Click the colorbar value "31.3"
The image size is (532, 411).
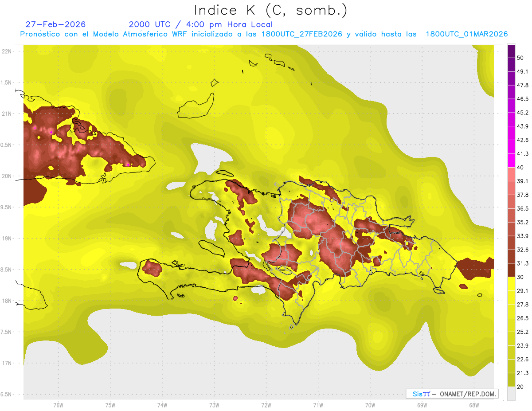tap(523, 263)
